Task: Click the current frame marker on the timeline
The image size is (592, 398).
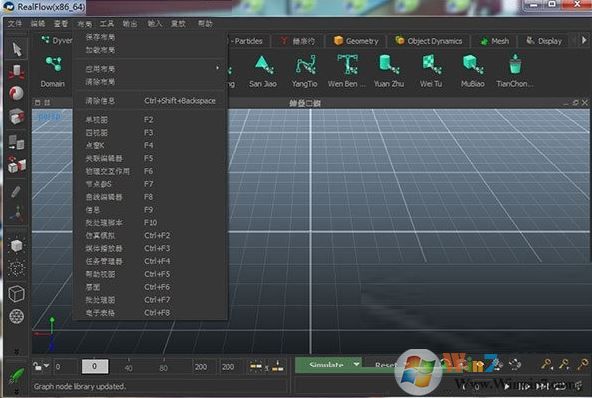Action: 95,366
